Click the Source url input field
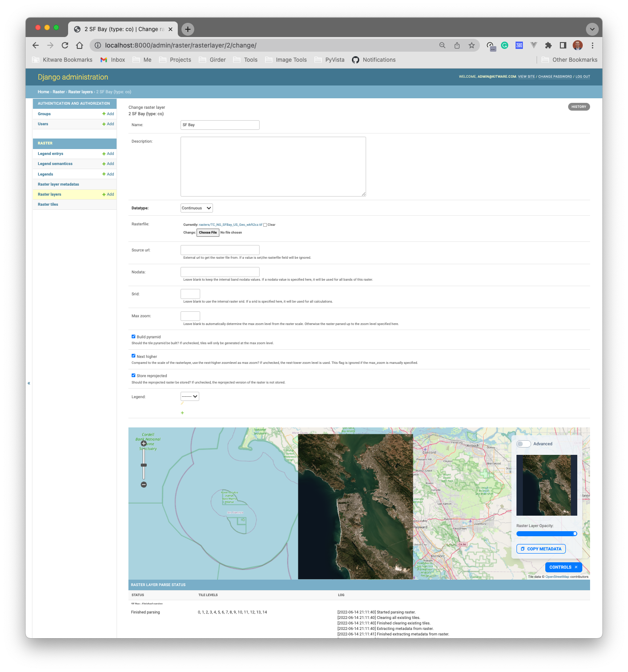Viewport: 628px width, 672px height. click(x=220, y=250)
